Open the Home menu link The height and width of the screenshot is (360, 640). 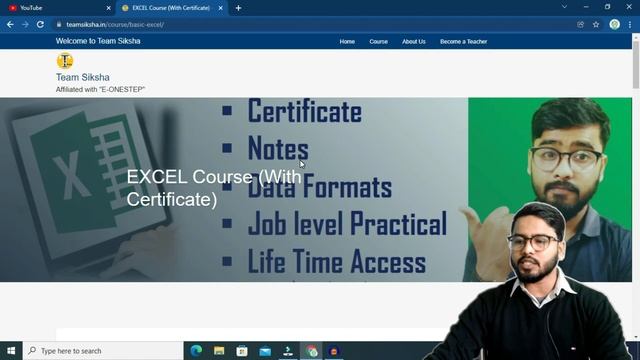coord(347,42)
